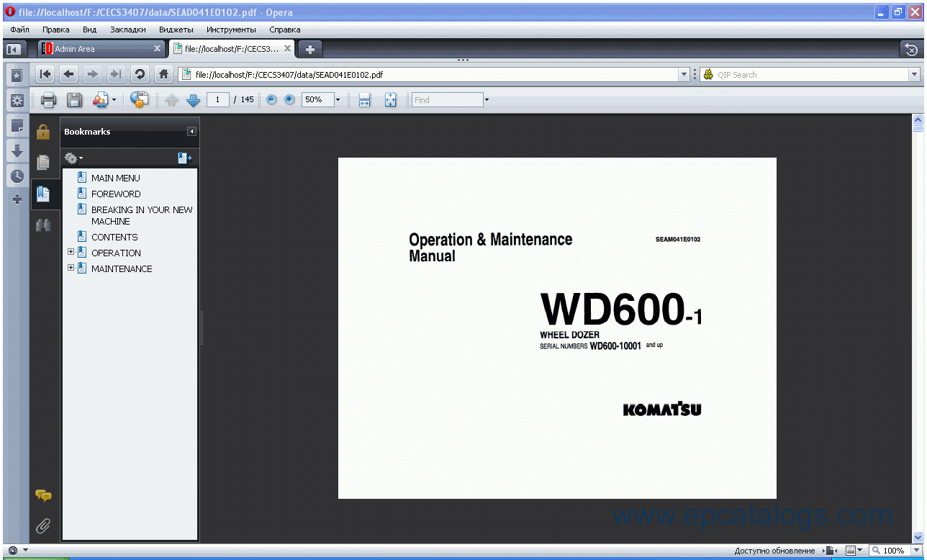The image size is (927, 560).
Task: Open a new tab with the plus button
Action: 310,49
